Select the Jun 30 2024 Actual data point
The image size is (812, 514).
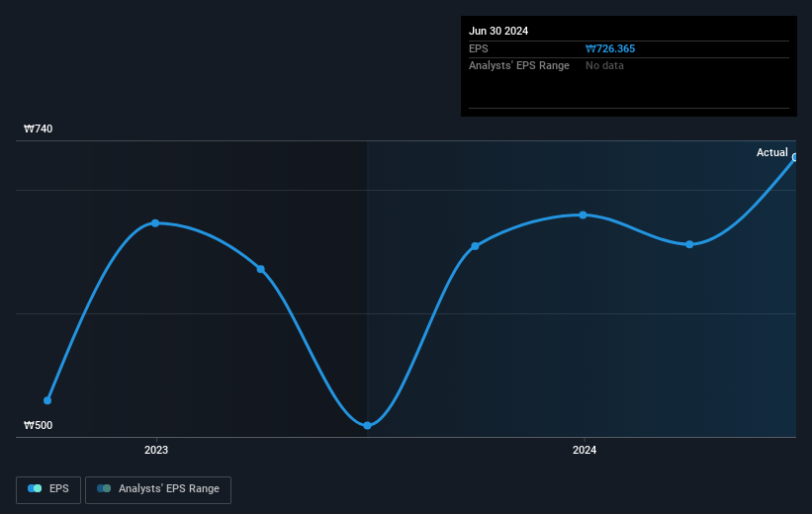coord(795,157)
